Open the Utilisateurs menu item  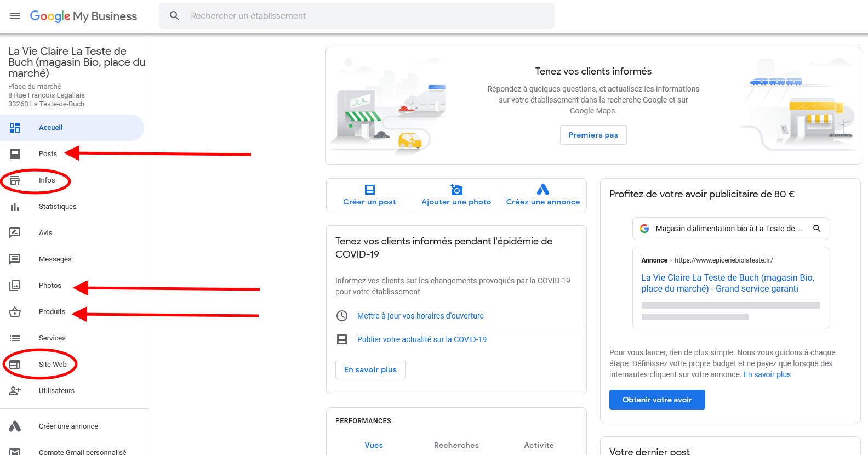(72, 391)
